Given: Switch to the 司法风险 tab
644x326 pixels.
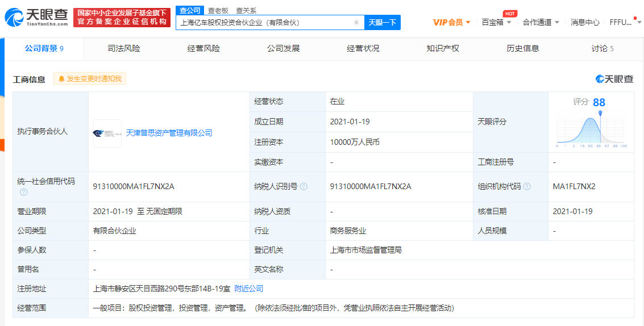Looking at the screenshot, I should pos(123,48).
